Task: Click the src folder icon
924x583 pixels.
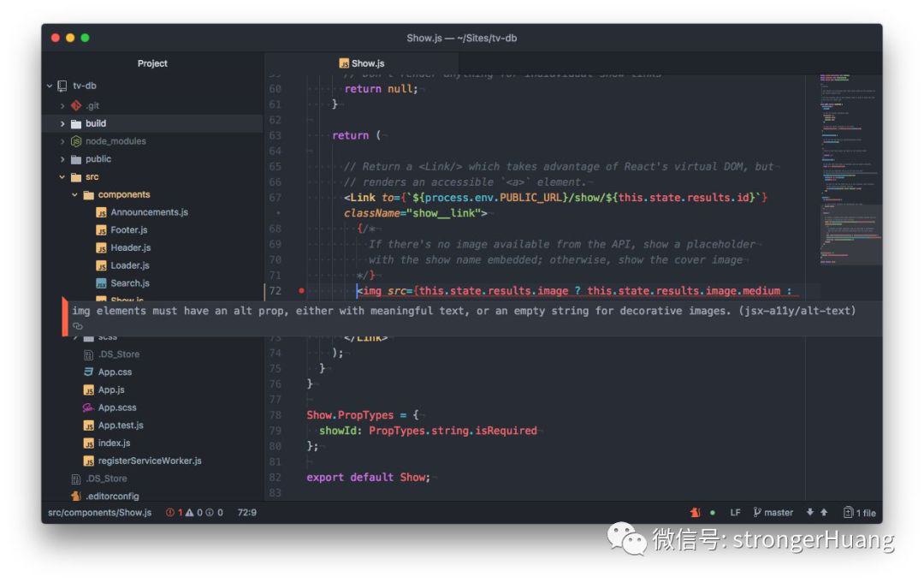Action: point(76,177)
